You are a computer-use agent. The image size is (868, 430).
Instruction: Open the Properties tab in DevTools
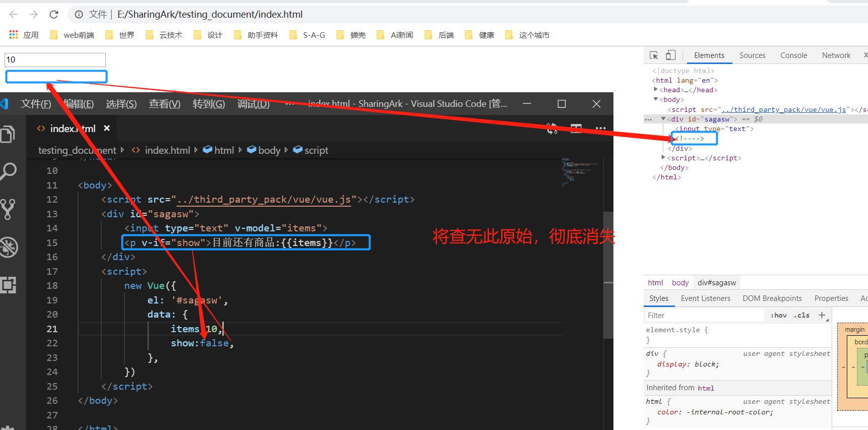pyautogui.click(x=831, y=298)
